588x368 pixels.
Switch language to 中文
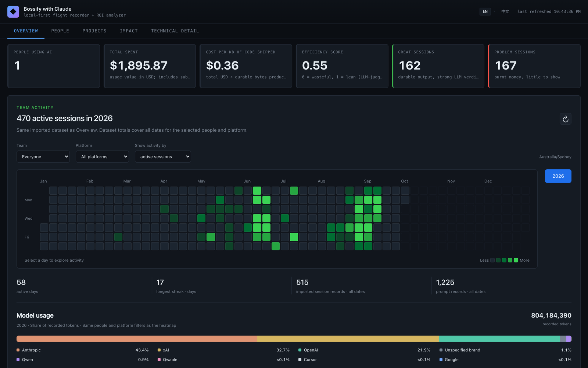(505, 11)
